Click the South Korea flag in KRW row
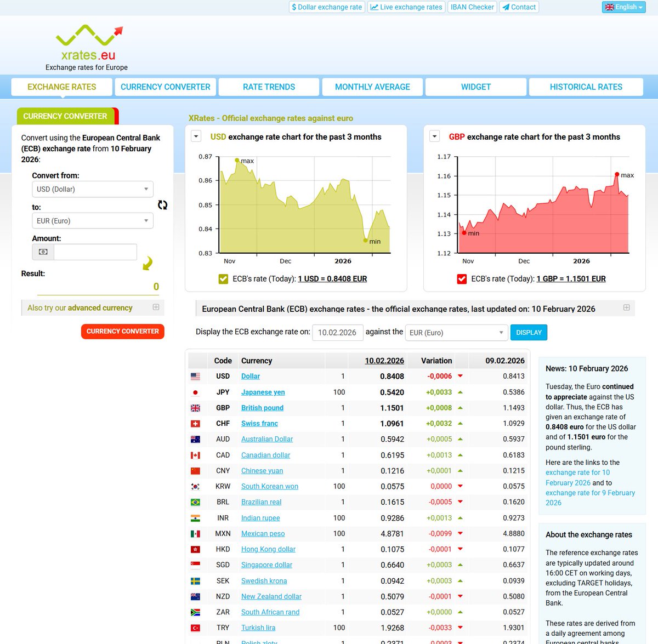This screenshot has width=658, height=644. (x=195, y=487)
